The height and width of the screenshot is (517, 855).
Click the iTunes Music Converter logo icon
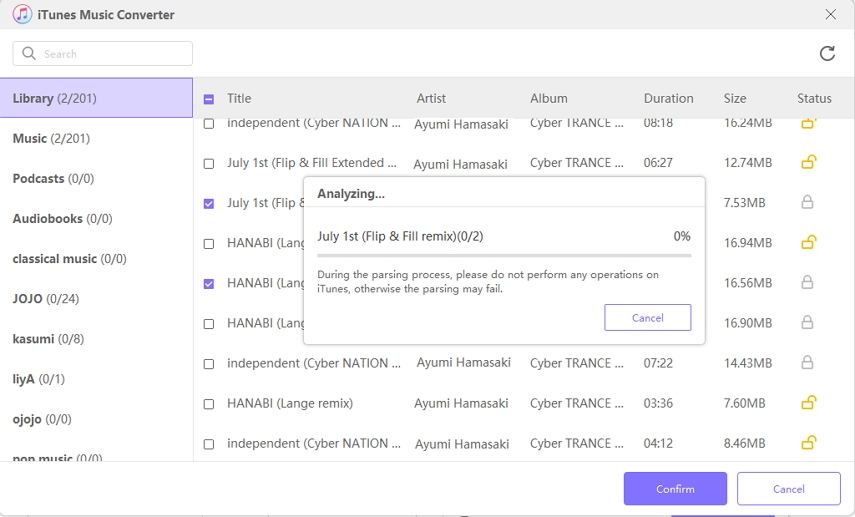click(22, 14)
